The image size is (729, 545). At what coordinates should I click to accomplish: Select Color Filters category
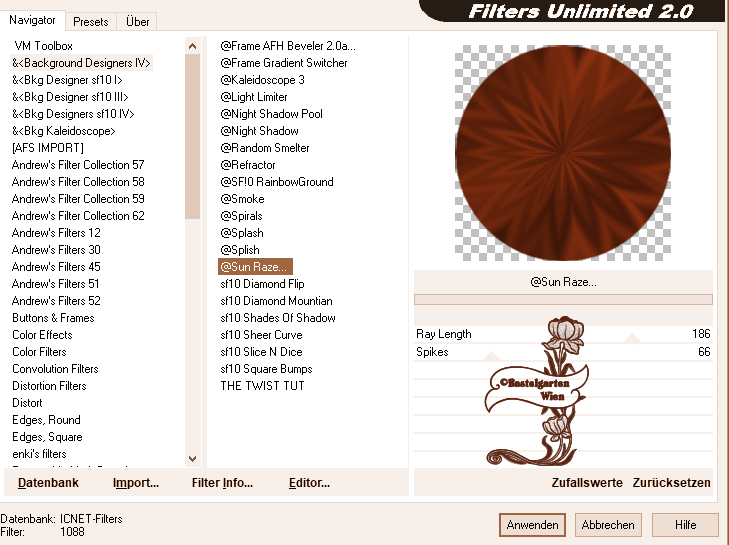point(39,352)
